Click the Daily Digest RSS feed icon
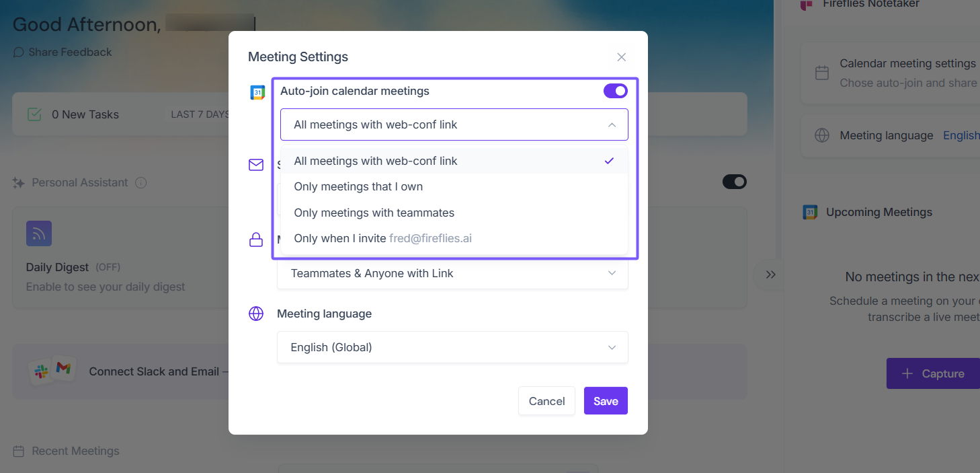Screen dimensions: 980x473 pyautogui.click(x=39, y=233)
